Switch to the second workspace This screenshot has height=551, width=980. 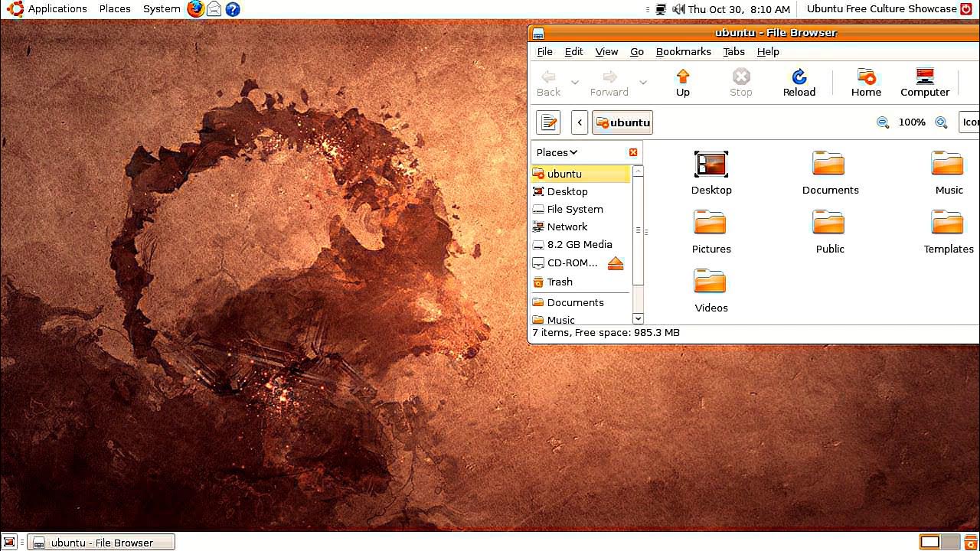(950, 542)
